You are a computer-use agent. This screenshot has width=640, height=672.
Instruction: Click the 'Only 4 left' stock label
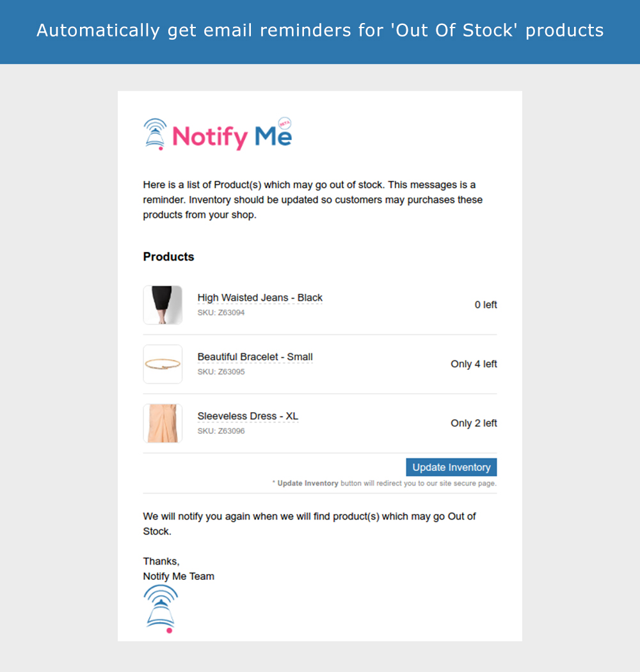[x=474, y=364]
